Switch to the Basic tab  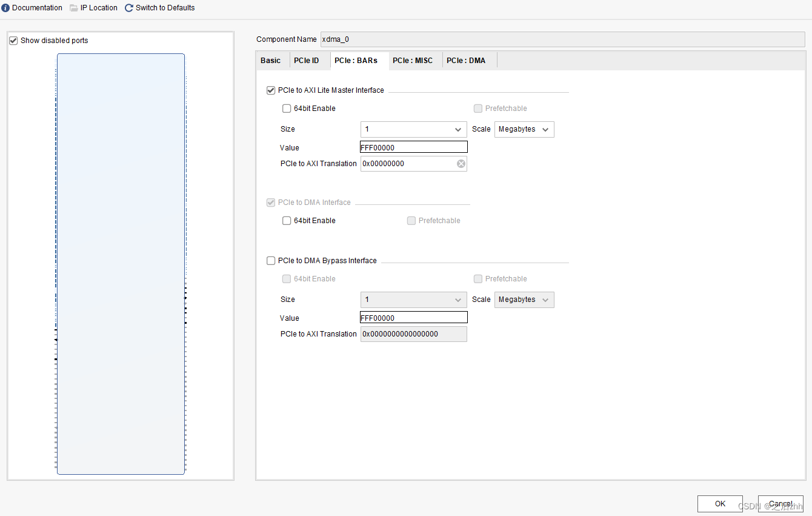(x=271, y=61)
